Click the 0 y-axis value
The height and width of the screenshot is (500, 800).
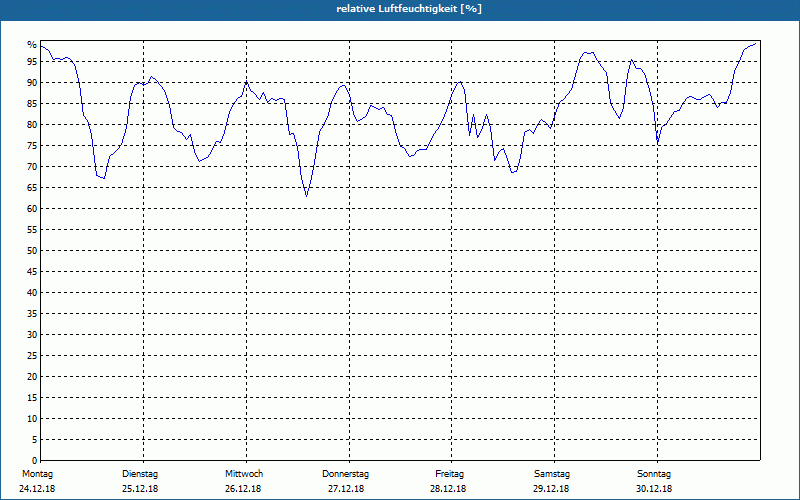[x=35, y=461]
